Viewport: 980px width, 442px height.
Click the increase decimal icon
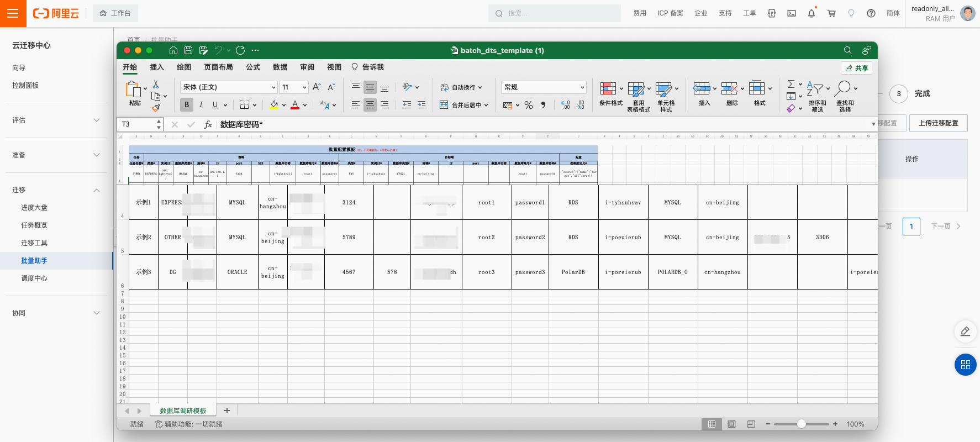coord(565,105)
